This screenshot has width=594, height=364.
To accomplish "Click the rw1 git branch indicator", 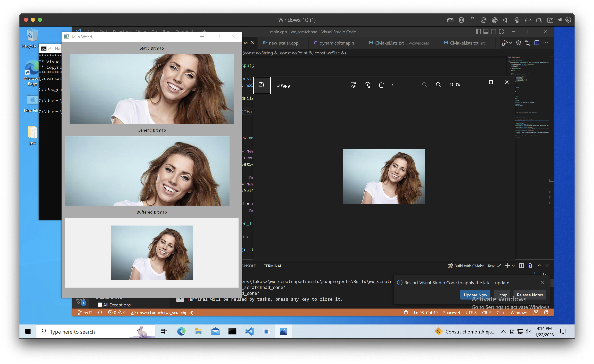I will [85, 313].
